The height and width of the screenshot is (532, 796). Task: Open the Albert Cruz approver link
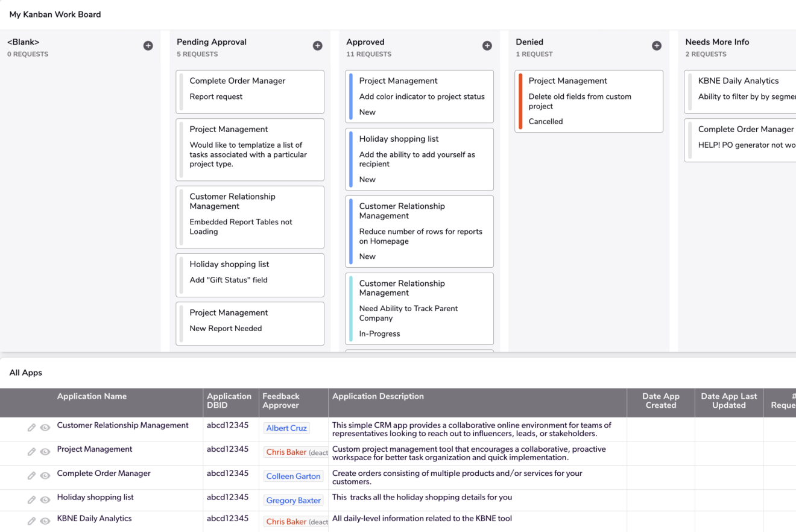coord(286,428)
